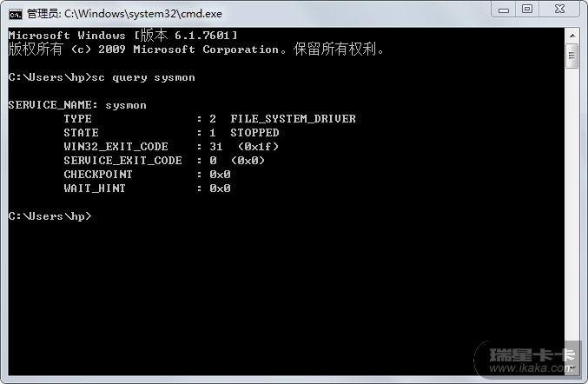Click the SERVICE_EXIT_CODE label
Viewport: 588px width, 384px height.
(x=122, y=161)
